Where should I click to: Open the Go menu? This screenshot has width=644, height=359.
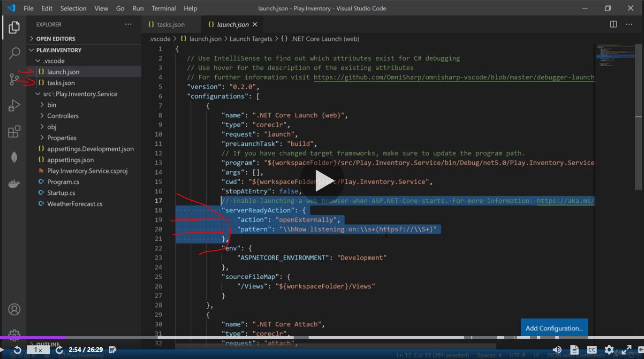coord(120,8)
